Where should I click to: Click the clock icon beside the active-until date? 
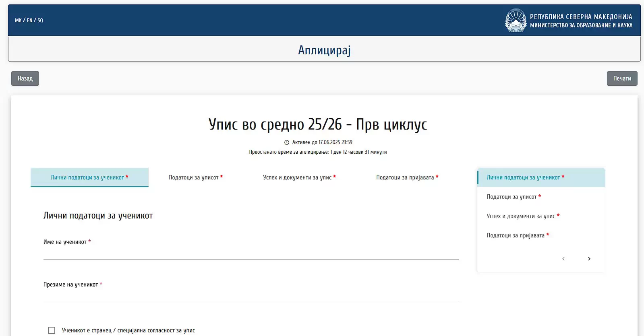287,142
